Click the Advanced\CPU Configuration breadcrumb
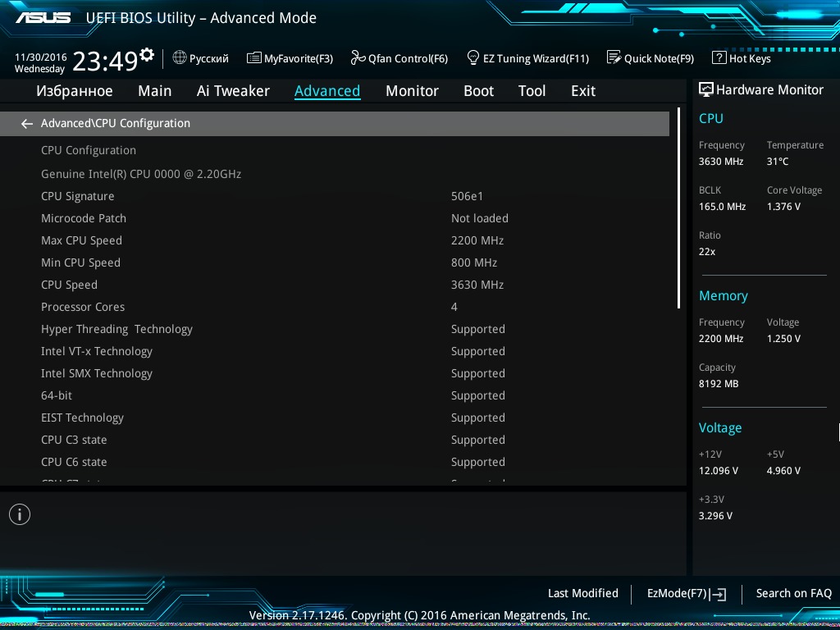The image size is (840, 630). click(x=115, y=123)
